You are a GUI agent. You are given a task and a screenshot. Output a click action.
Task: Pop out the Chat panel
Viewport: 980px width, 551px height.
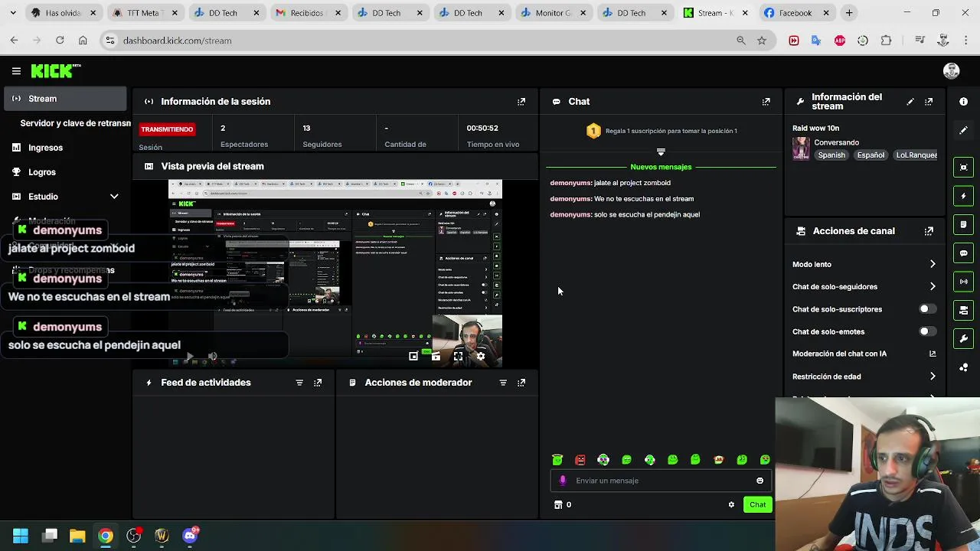pos(766,102)
